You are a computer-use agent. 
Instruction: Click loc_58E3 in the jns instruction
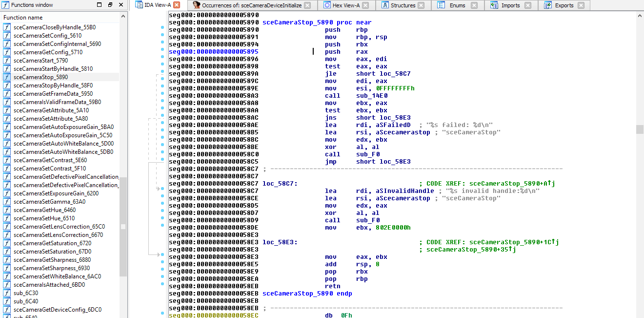pyautogui.click(x=395, y=118)
